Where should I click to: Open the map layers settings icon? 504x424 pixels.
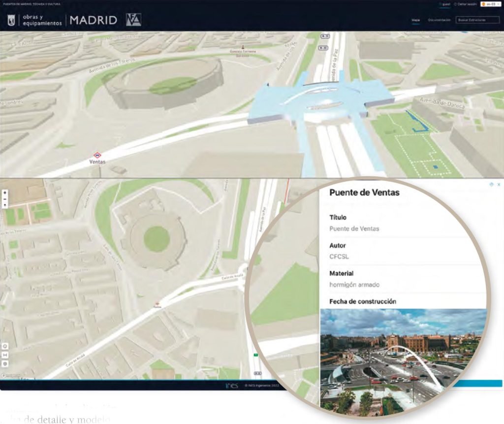click(4, 363)
